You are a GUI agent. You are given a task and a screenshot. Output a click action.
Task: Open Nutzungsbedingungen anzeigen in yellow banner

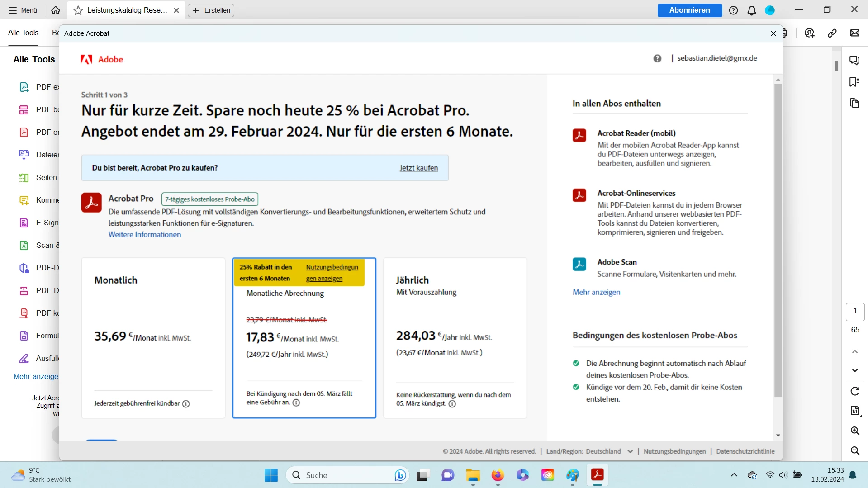click(332, 273)
